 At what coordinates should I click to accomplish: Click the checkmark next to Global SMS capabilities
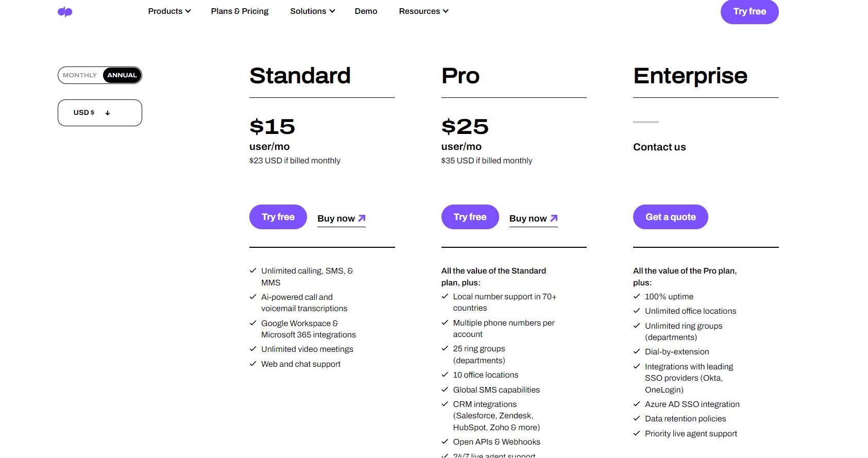(444, 389)
